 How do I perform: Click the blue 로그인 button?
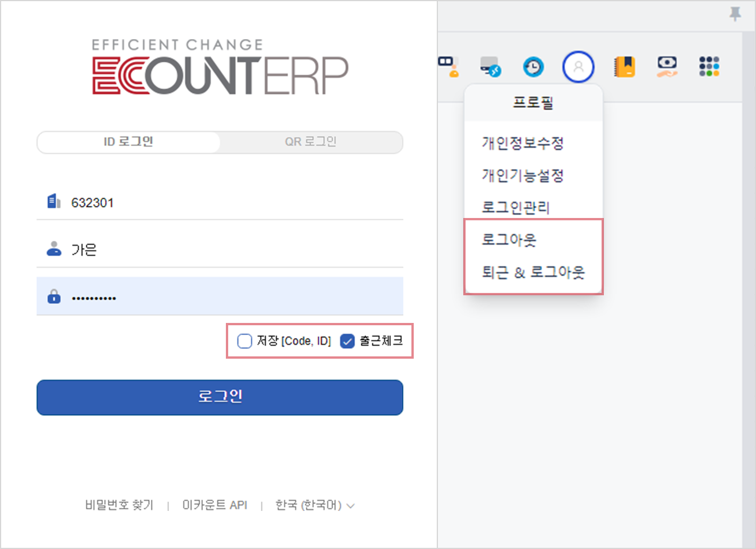(220, 397)
